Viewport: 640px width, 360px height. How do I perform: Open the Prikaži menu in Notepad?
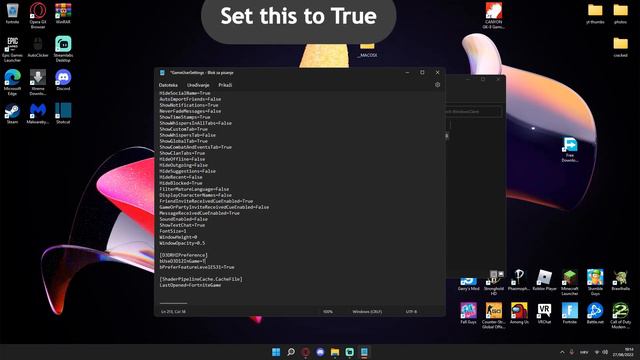[x=225, y=85]
